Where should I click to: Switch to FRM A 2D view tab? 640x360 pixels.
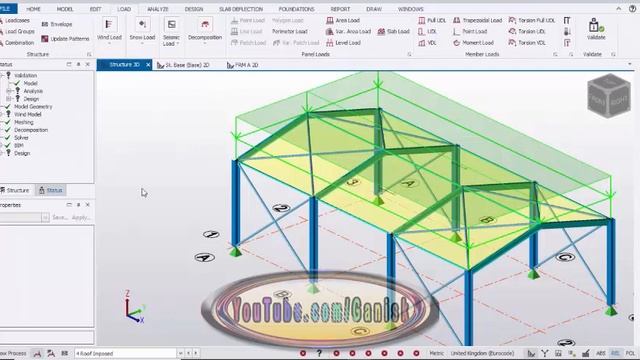[243, 65]
